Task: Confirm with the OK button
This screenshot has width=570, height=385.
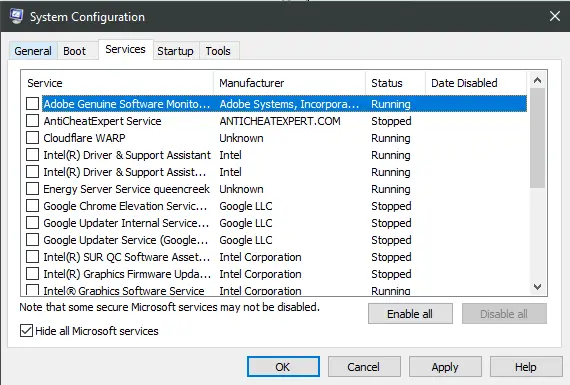Action: coord(283,366)
